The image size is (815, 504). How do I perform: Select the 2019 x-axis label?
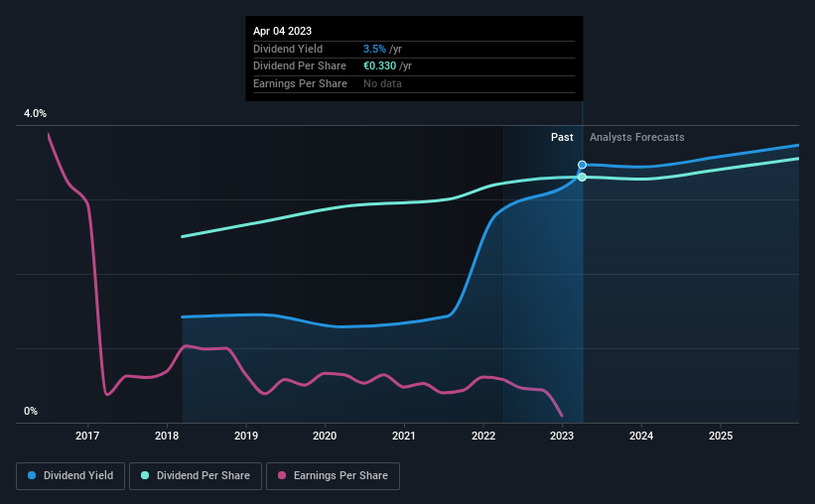[246, 436]
